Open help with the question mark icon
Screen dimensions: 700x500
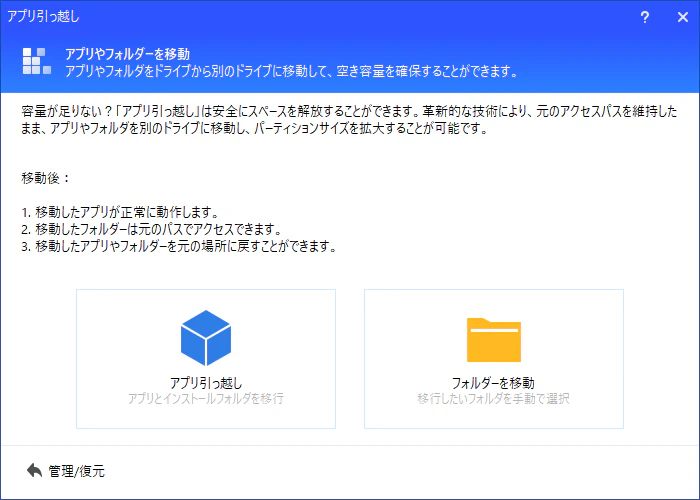click(645, 17)
